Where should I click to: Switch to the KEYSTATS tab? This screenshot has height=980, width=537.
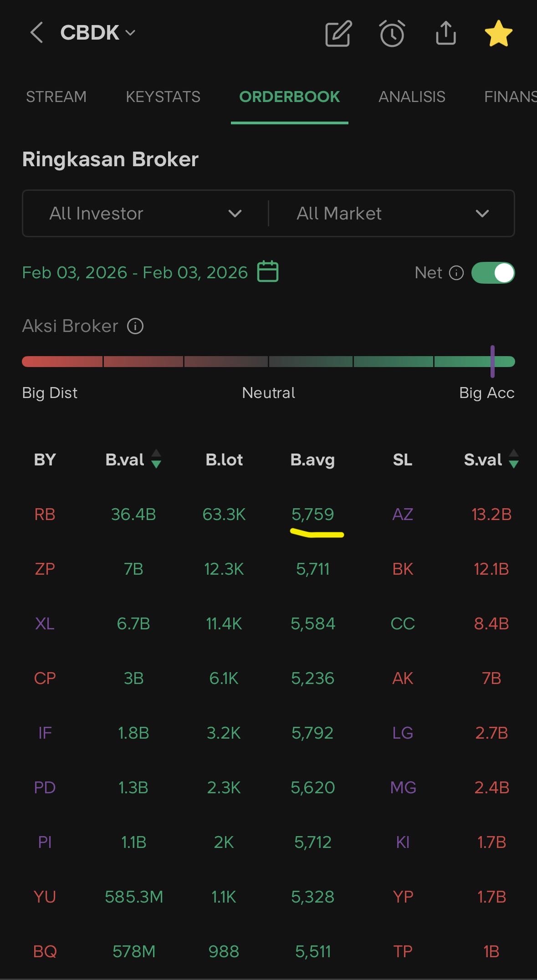click(163, 97)
